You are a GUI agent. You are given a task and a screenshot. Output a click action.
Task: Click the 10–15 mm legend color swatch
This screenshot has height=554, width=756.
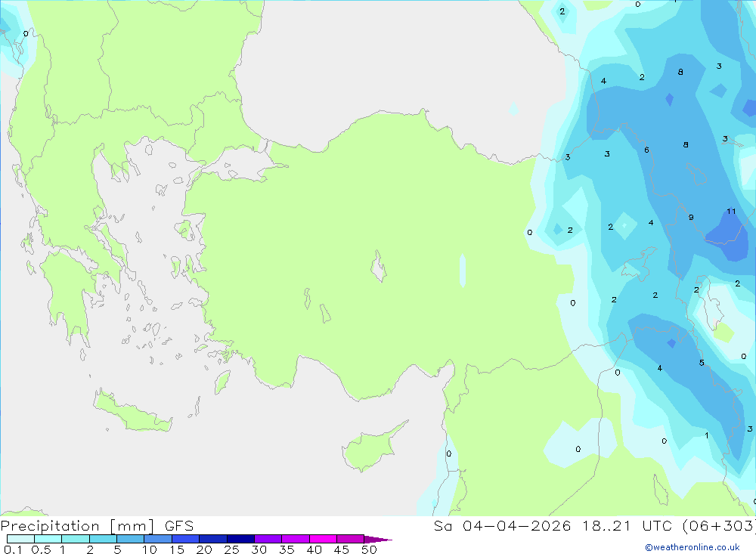pyautogui.click(x=158, y=539)
